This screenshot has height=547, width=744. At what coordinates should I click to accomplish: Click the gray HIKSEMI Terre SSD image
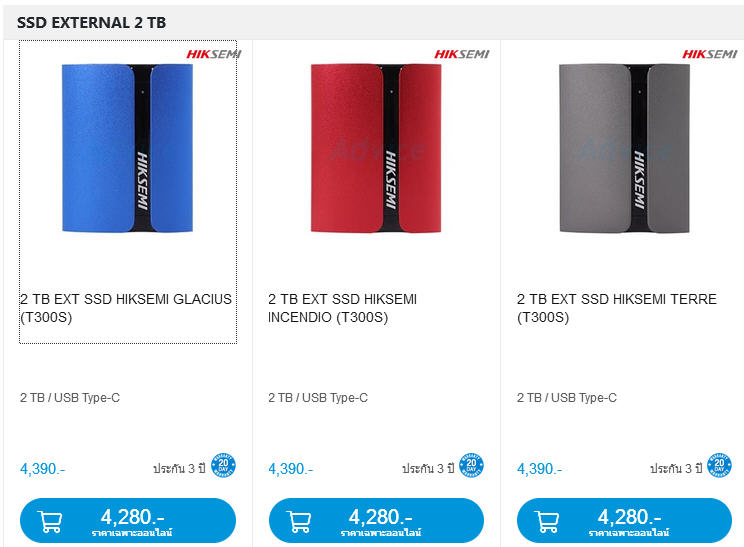[x=624, y=148]
